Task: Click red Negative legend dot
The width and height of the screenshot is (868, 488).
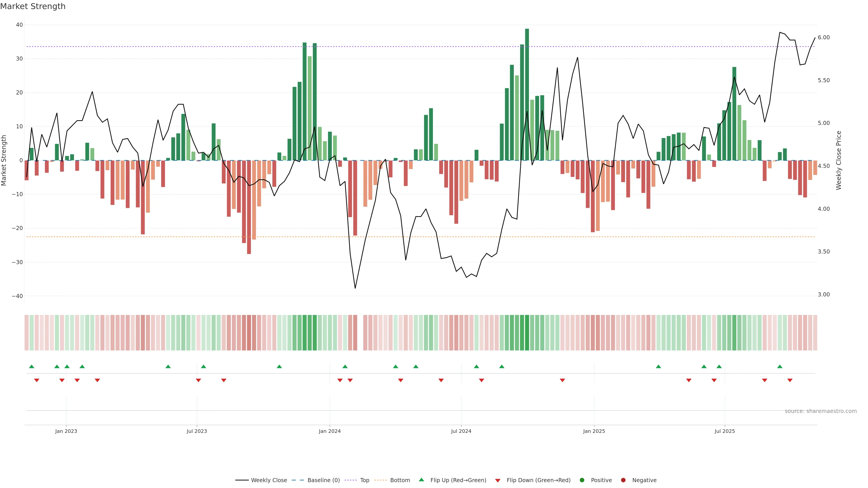Action: pyautogui.click(x=623, y=480)
